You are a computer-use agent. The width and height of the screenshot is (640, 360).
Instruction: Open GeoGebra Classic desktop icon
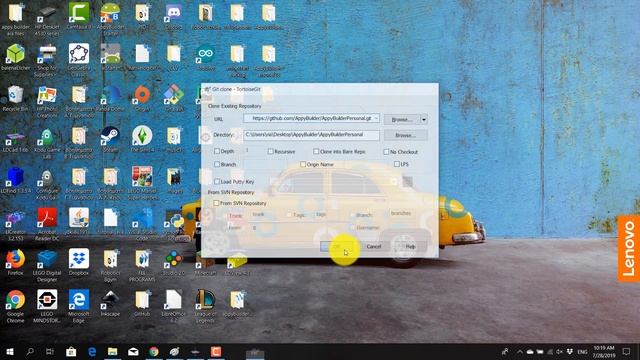(79, 59)
